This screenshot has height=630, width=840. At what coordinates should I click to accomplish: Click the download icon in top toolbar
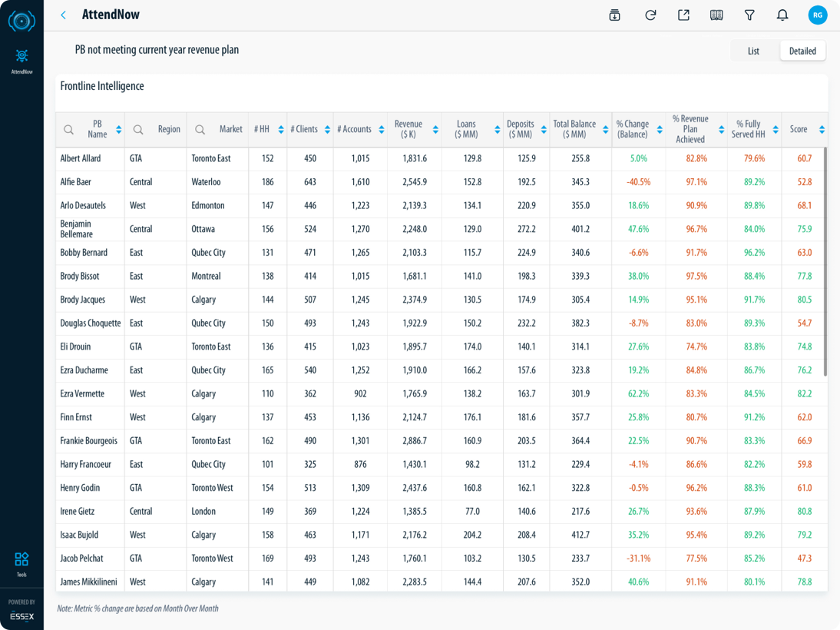(614, 15)
